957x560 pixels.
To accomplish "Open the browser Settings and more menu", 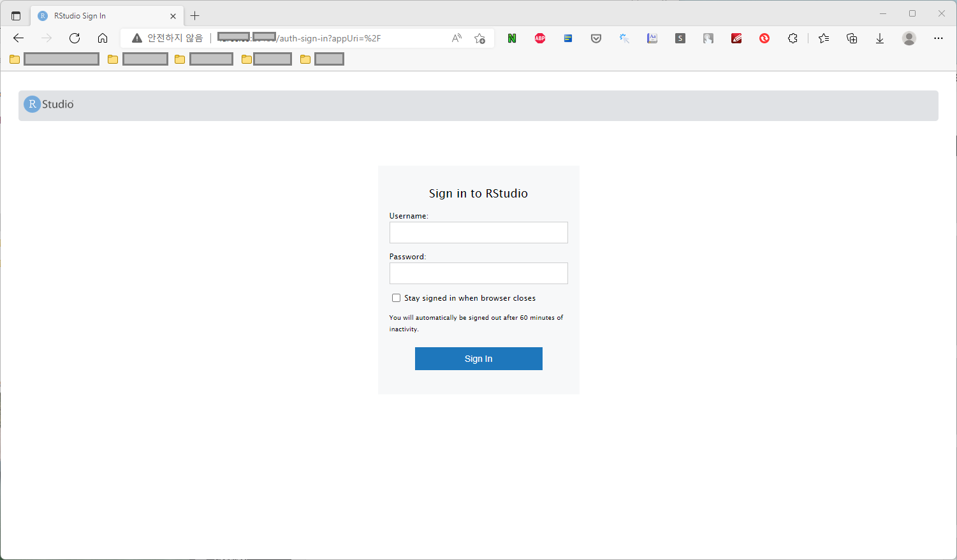I will pos(939,38).
